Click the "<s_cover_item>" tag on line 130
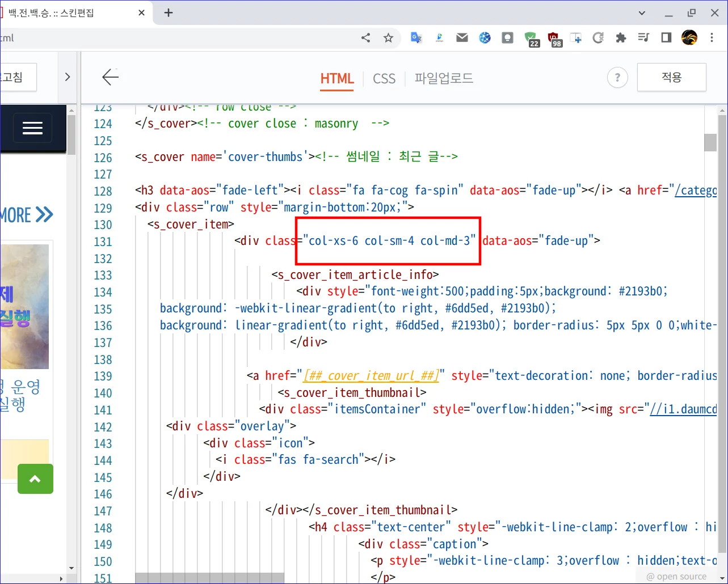This screenshot has height=584, width=728. coord(191,225)
